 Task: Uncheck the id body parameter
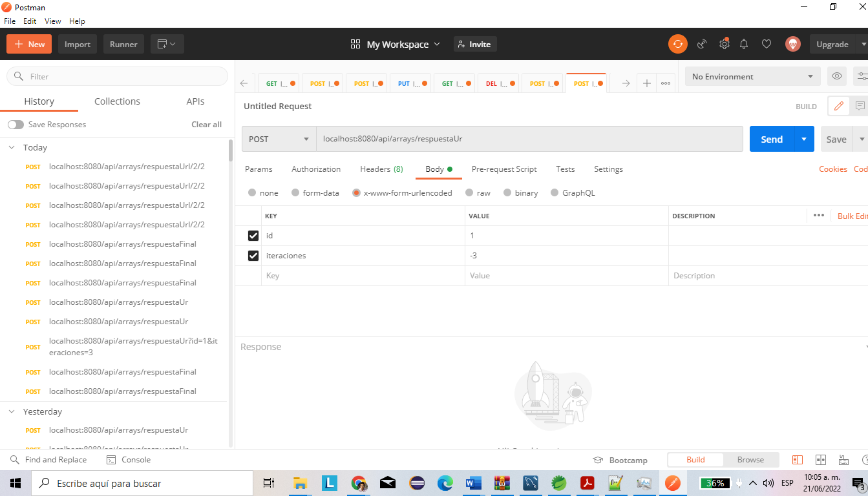coord(253,235)
